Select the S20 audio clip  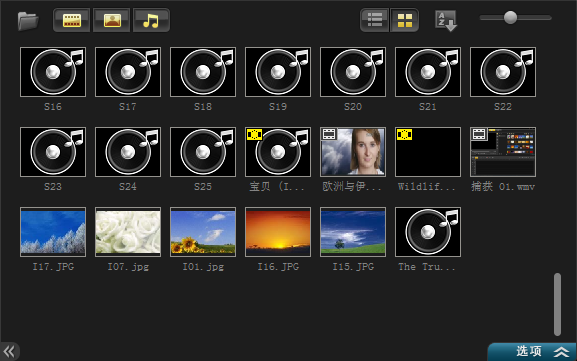353,72
